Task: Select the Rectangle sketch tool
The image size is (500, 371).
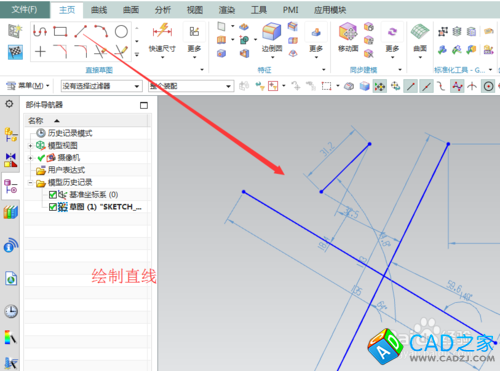Action: [x=60, y=32]
